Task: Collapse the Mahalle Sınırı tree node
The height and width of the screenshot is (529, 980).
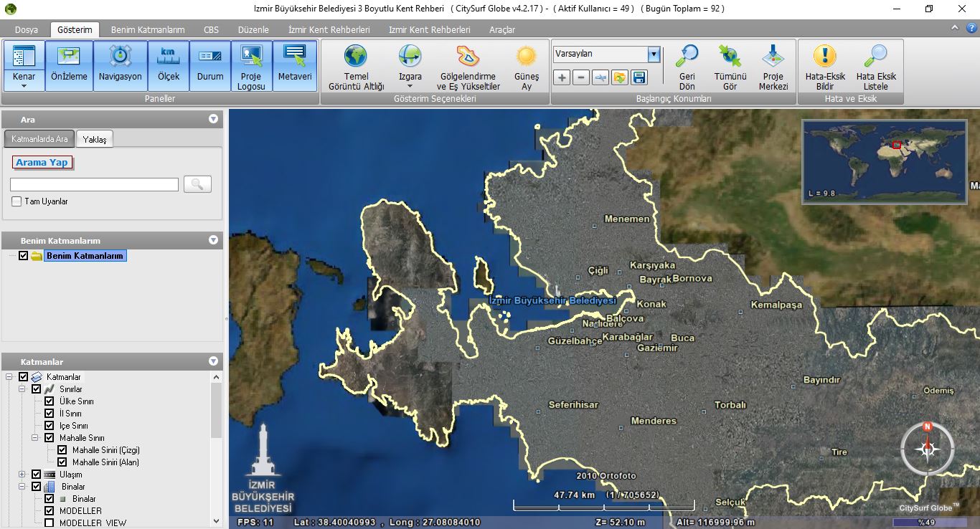Action: (35, 438)
